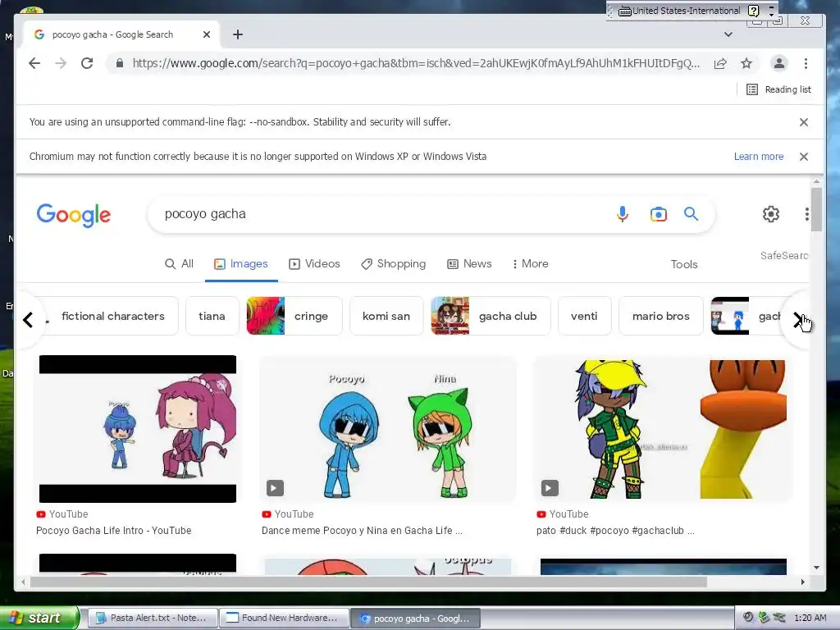This screenshot has width=840, height=630.
Task: Click the scroll down arrow
Action: coord(816,568)
